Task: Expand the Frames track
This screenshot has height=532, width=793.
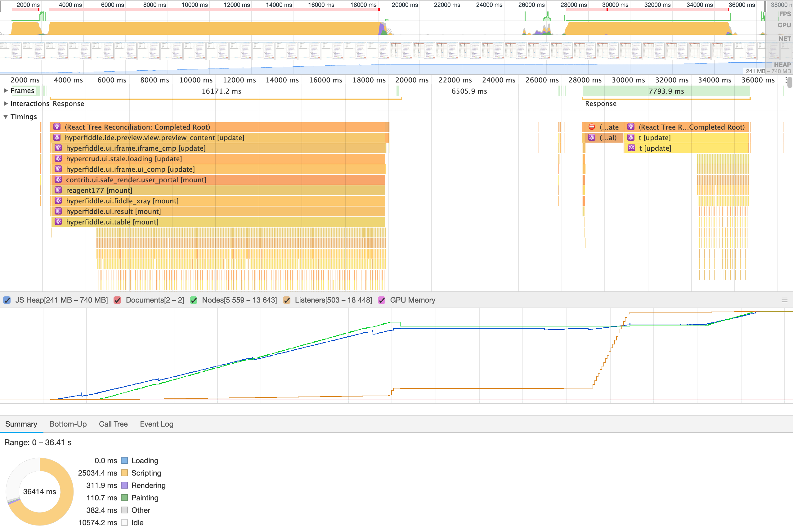Action: 6,91
